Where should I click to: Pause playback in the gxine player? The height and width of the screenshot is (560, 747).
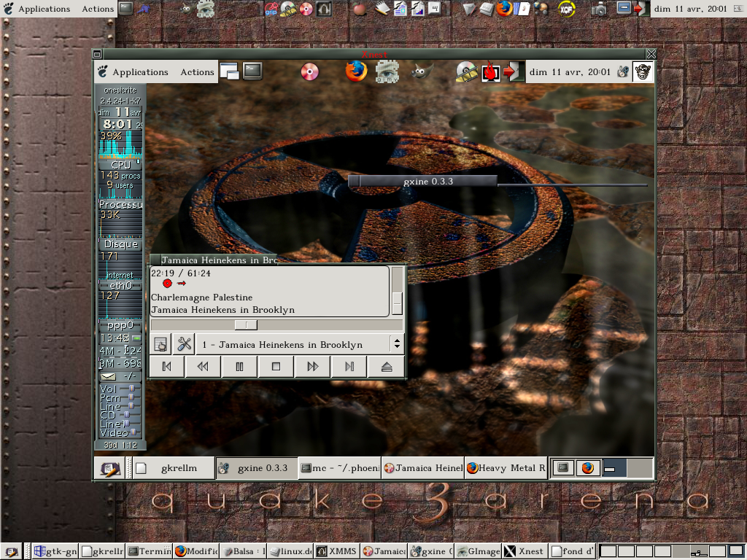pos(239,367)
